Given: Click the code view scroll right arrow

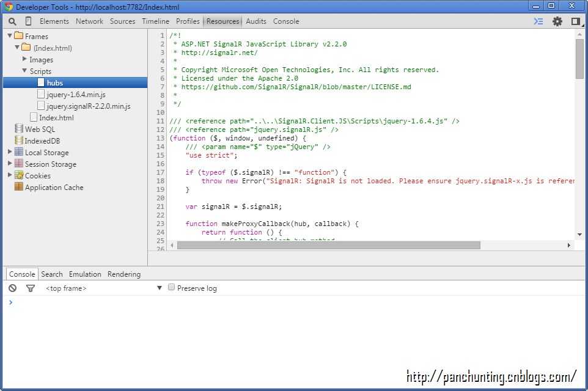Looking at the screenshot, I should (x=569, y=245).
